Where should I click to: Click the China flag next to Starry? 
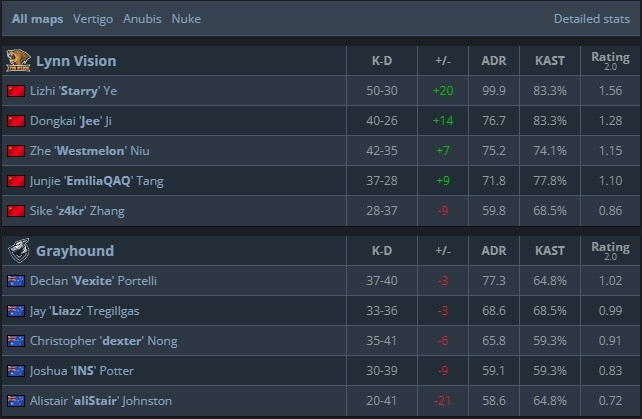pos(16,91)
